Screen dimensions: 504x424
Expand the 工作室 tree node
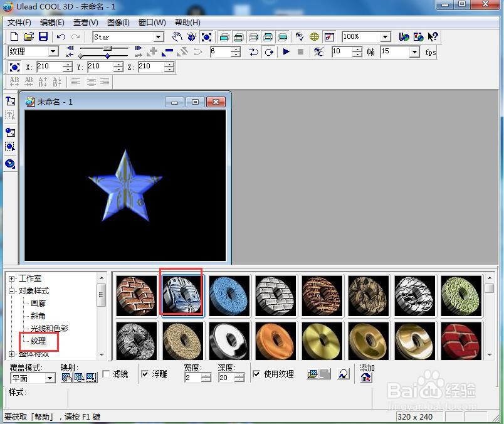(11, 278)
